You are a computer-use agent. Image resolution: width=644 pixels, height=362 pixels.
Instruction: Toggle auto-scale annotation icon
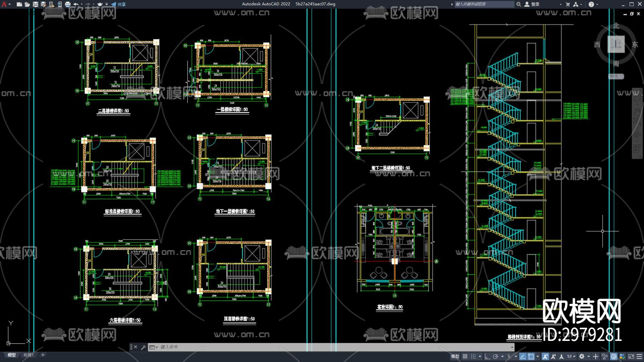(553, 356)
